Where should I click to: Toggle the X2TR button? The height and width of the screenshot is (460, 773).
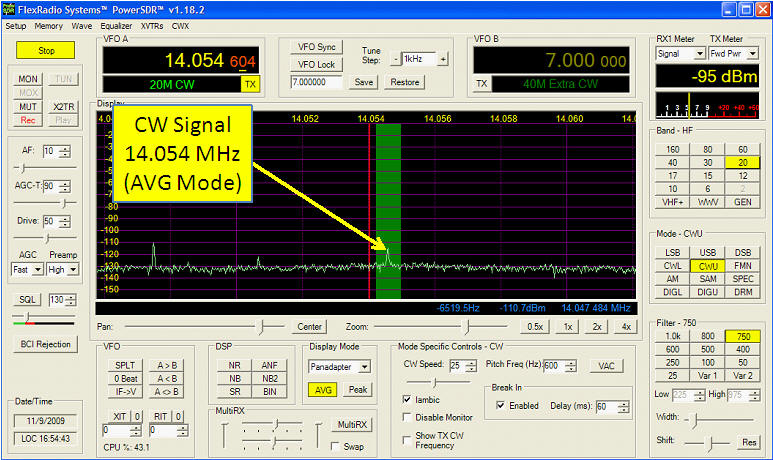64,106
